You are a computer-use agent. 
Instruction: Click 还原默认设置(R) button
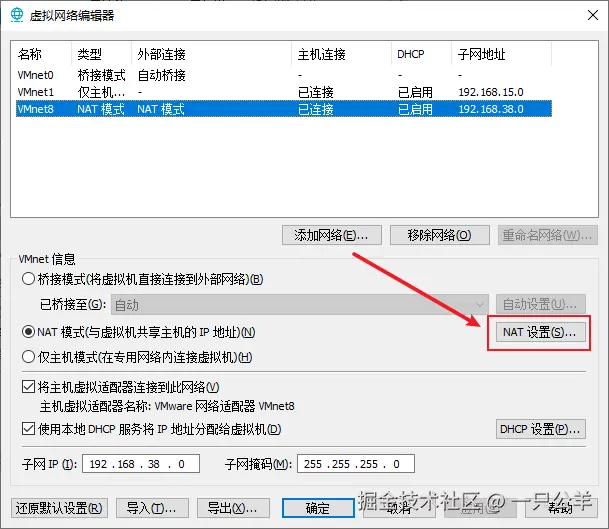(59, 508)
